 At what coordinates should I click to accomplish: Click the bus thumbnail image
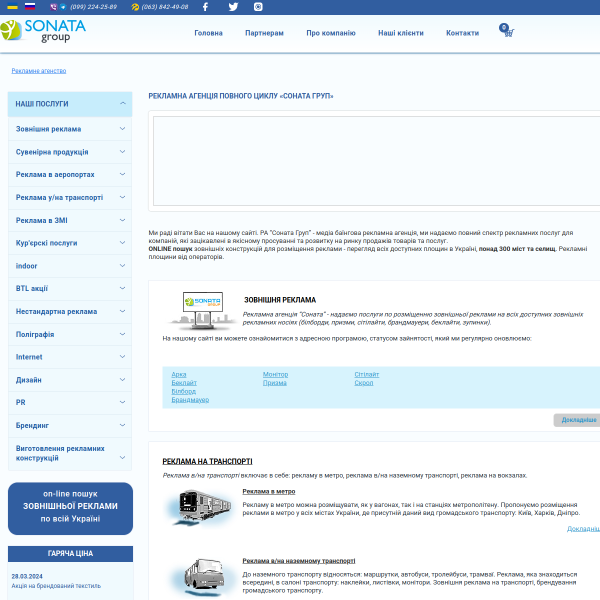click(x=202, y=577)
